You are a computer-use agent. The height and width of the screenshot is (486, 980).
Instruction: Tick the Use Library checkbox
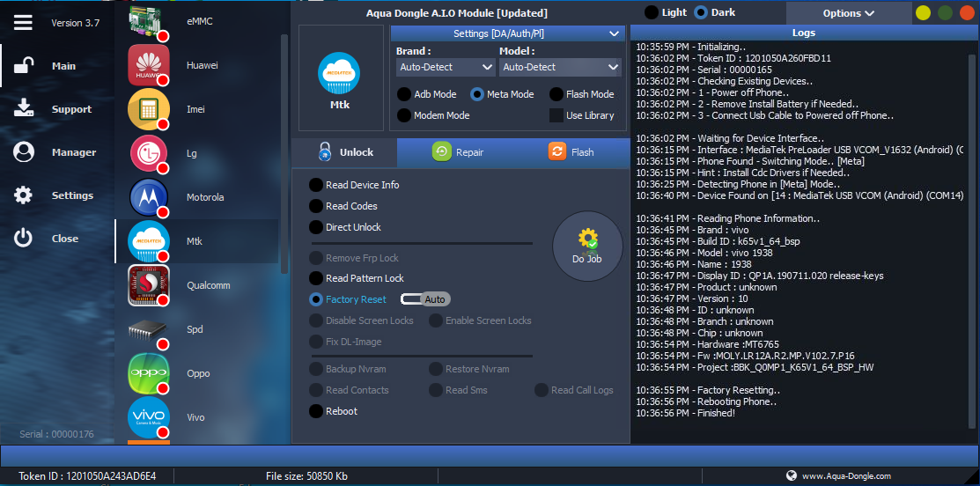point(556,115)
